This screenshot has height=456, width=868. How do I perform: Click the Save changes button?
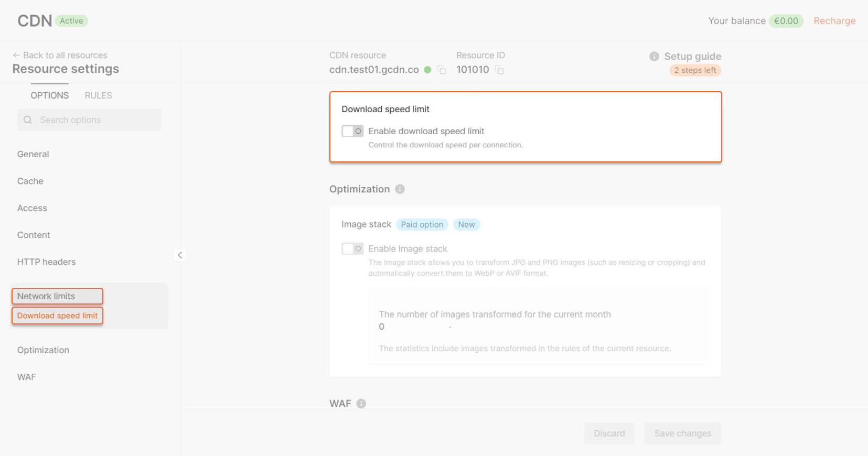pyautogui.click(x=682, y=433)
